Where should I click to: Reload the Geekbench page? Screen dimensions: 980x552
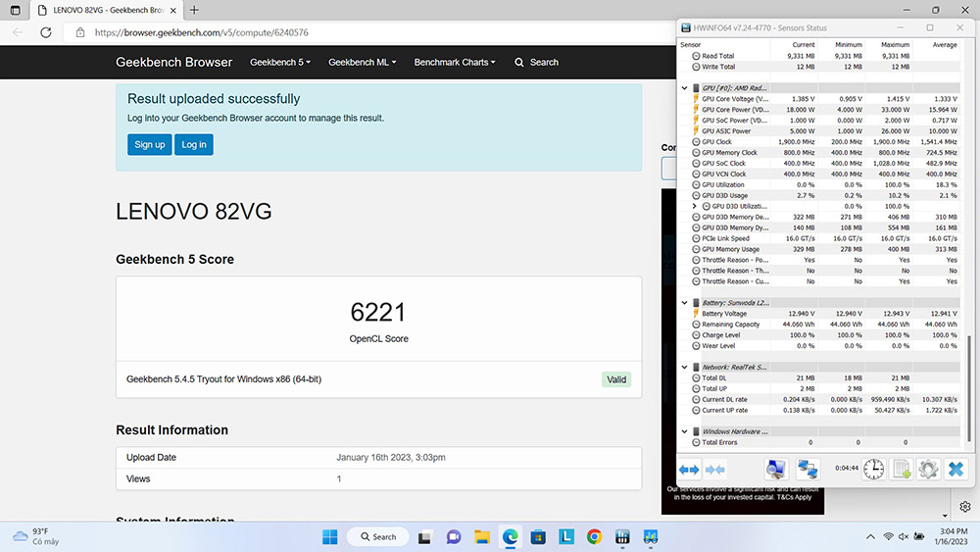(46, 32)
